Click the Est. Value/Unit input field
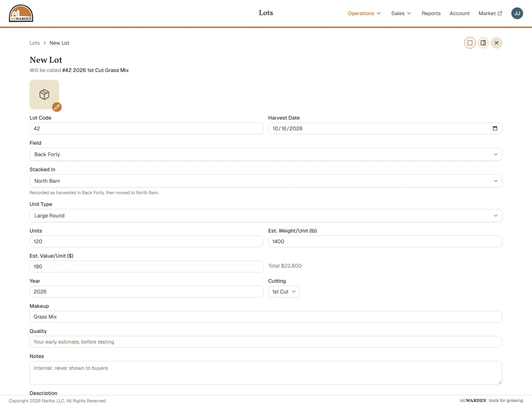The width and height of the screenshot is (532, 406). click(x=147, y=266)
